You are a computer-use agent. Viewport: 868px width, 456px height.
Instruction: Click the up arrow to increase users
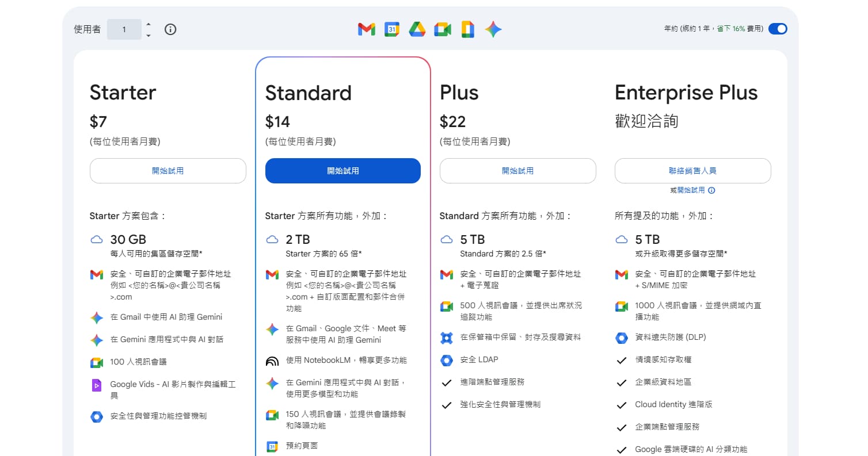(148, 25)
